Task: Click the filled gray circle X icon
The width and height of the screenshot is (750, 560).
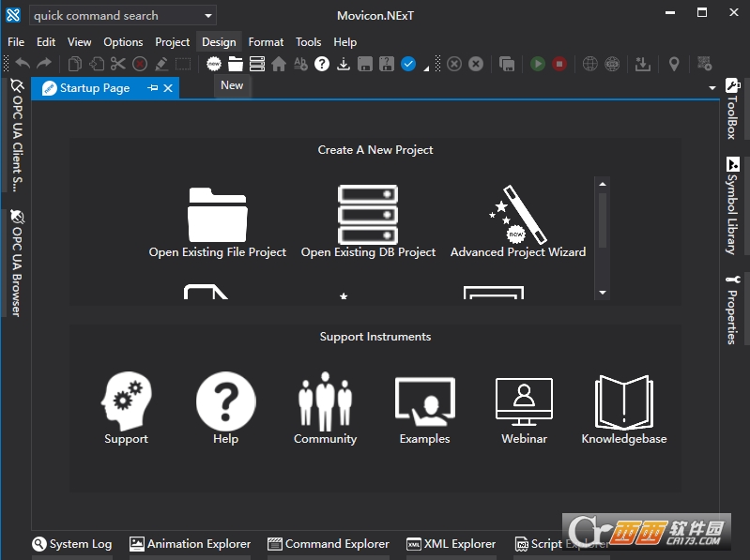Action: click(x=476, y=64)
